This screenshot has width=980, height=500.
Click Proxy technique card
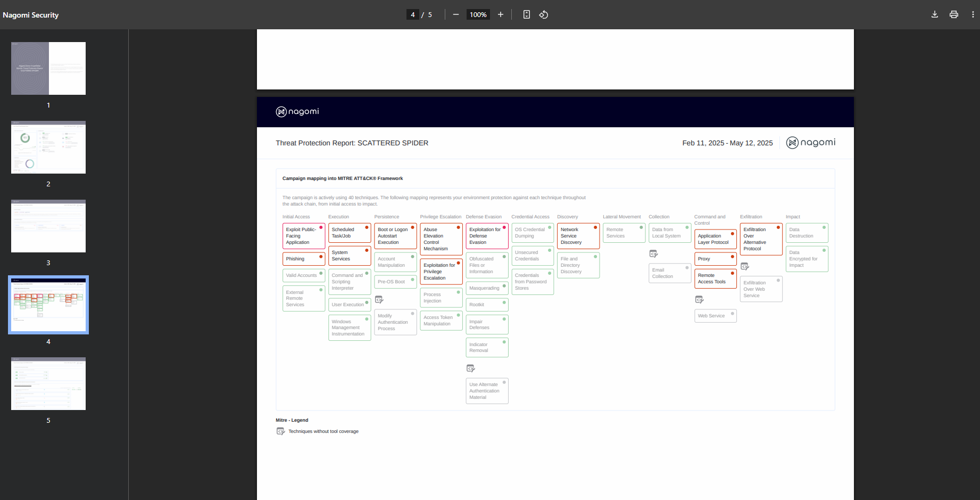point(716,259)
